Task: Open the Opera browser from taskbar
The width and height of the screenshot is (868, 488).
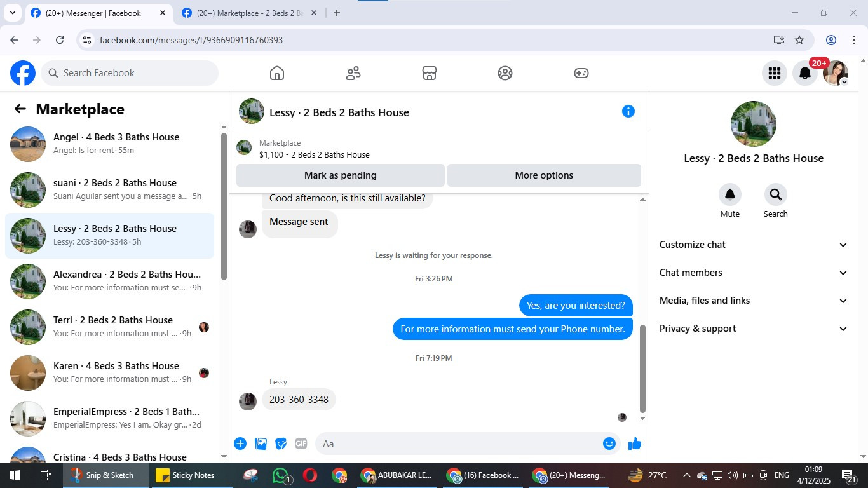Action: [x=310, y=475]
